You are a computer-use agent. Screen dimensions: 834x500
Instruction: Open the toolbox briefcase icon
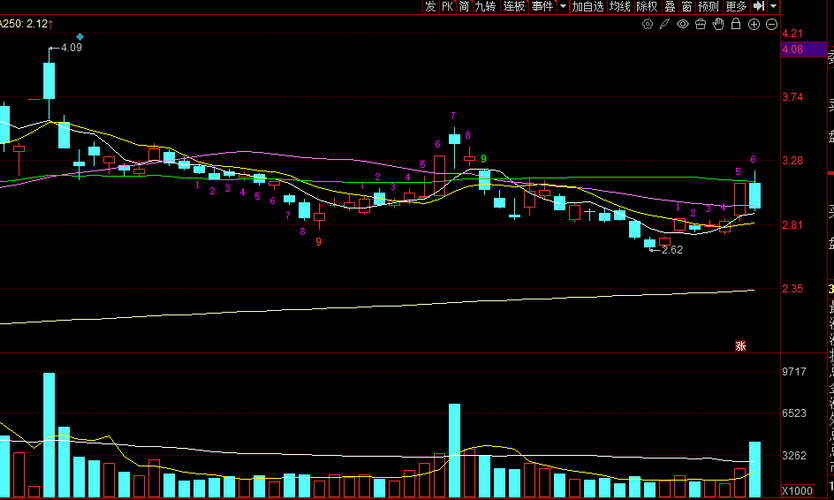700,24
